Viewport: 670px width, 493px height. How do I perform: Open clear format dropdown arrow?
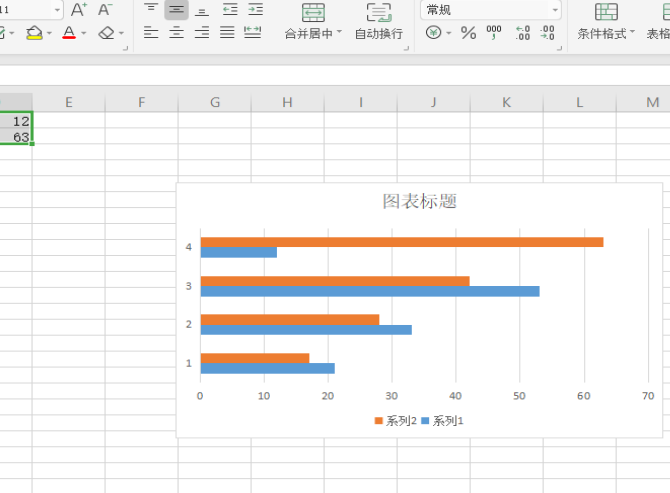point(121,33)
